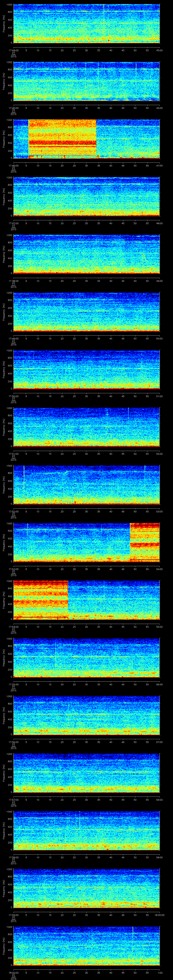Click the '45:00' end label of the first spectrogram
Screen dimensions: 173x980
click(160, 50)
